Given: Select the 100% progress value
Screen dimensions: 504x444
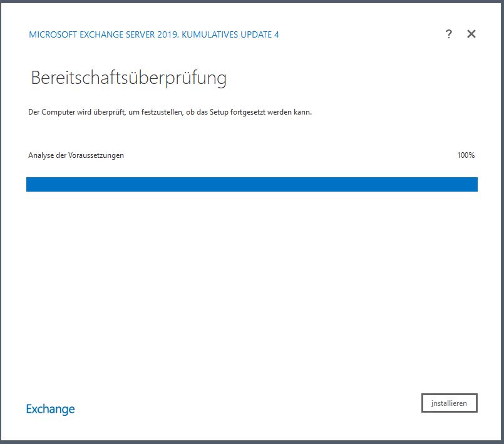Looking at the screenshot, I should pos(466,155).
